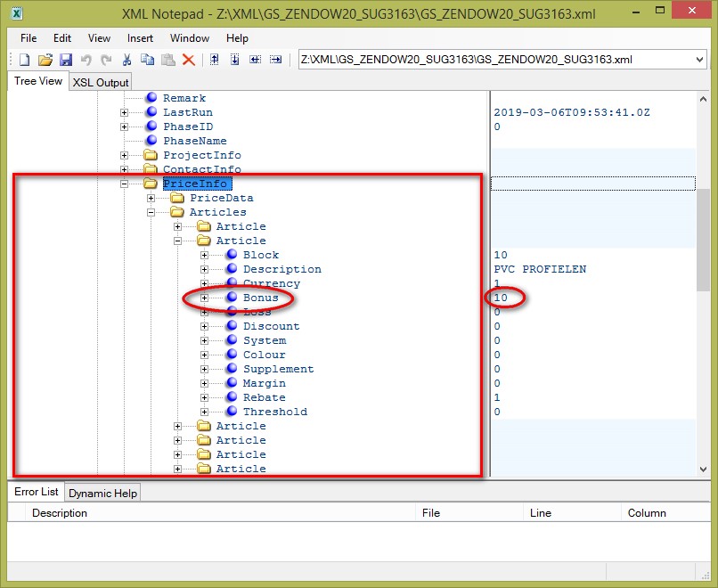Click the Paste clipboard toolbar icon
718x588 pixels.
coord(168,60)
